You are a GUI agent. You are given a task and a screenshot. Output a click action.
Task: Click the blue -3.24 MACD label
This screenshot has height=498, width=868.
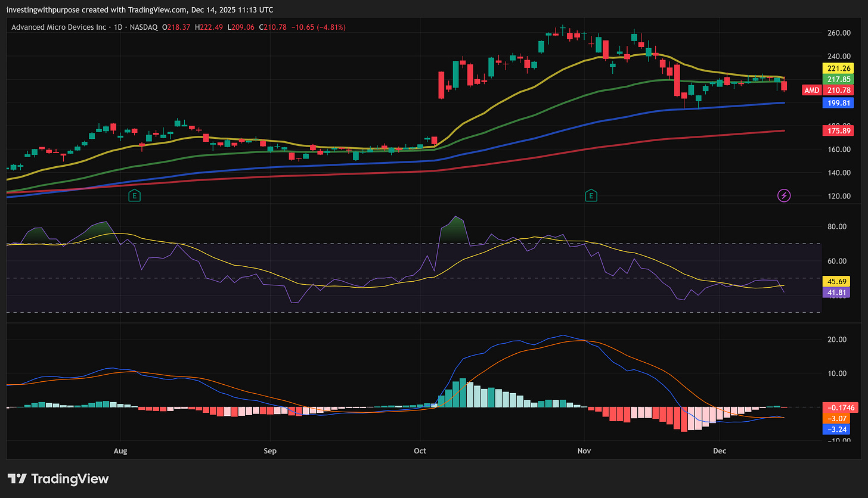pos(838,429)
